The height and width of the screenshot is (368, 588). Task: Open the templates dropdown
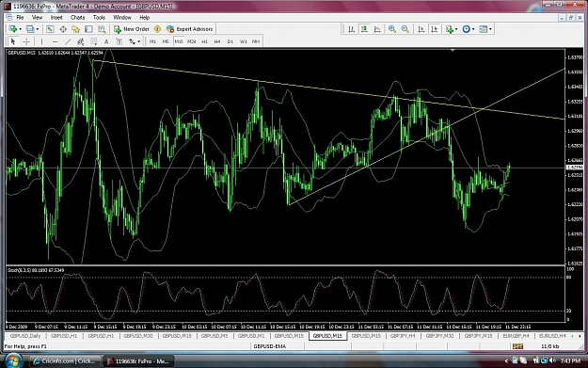click(x=485, y=29)
